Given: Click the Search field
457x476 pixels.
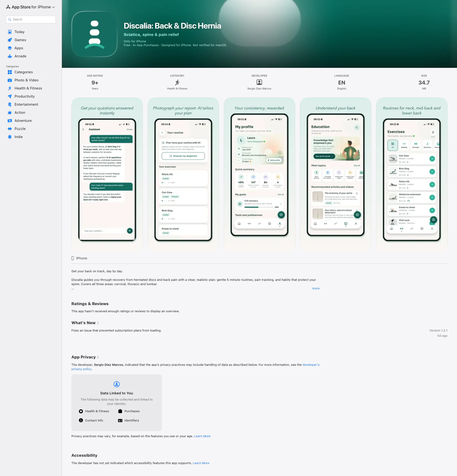Looking at the screenshot, I should pyautogui.click(x=31, y=20).
